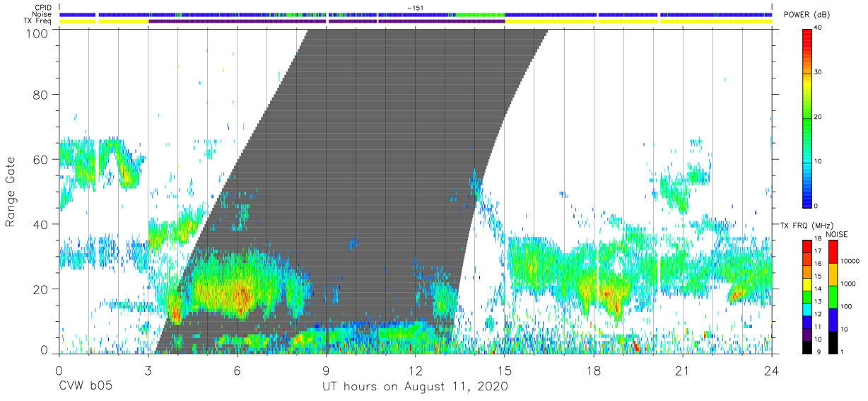This screenshot has width=868, height=401.
Task: Select the TX Freq row label
Action: pos(39,21)
